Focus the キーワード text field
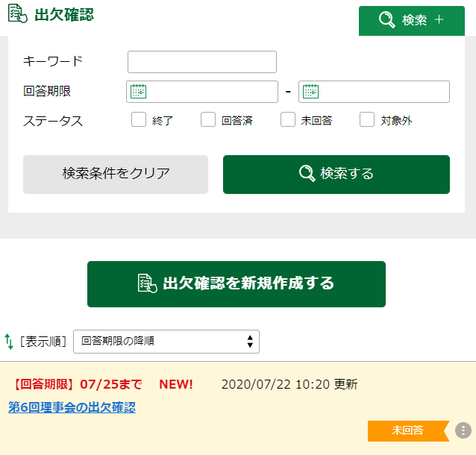The image size is (476, 455). coord(202,62)
